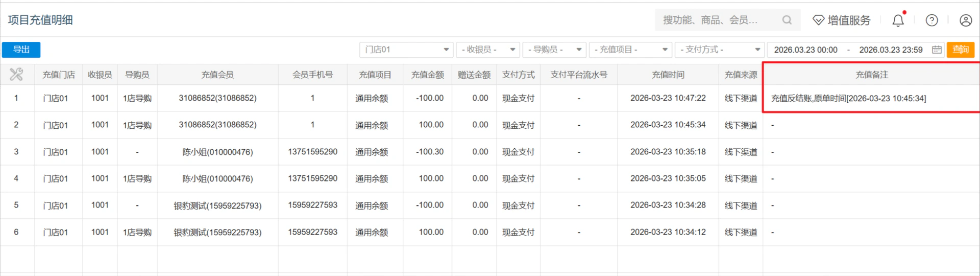980x276 pixels.
Task: Open the help question mark icon
Action: coord(932,20)
